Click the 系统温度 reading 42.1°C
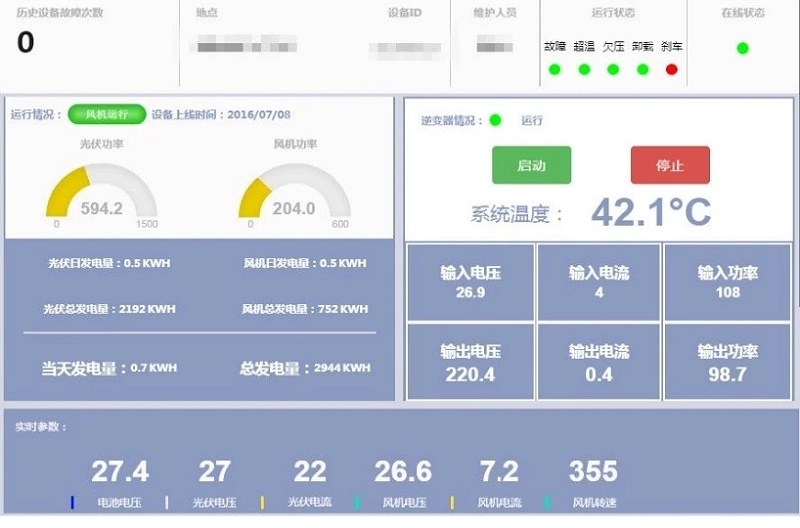 tap(651, 212)
